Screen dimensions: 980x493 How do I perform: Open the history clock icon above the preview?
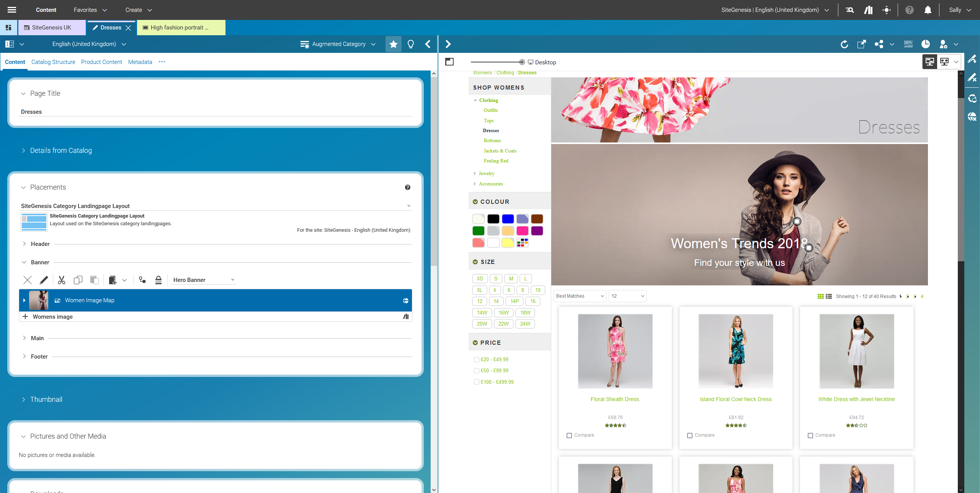[x=926, y=44]
